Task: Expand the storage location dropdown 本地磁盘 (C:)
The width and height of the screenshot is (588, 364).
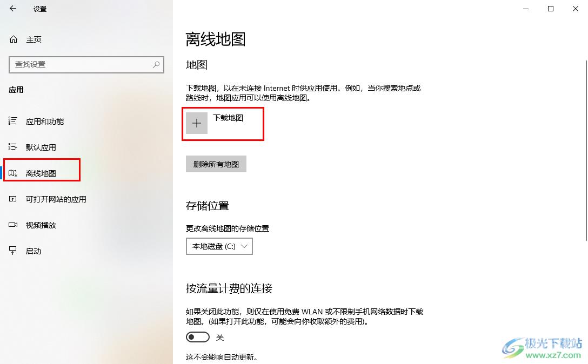Action: (x=219, y=246)
